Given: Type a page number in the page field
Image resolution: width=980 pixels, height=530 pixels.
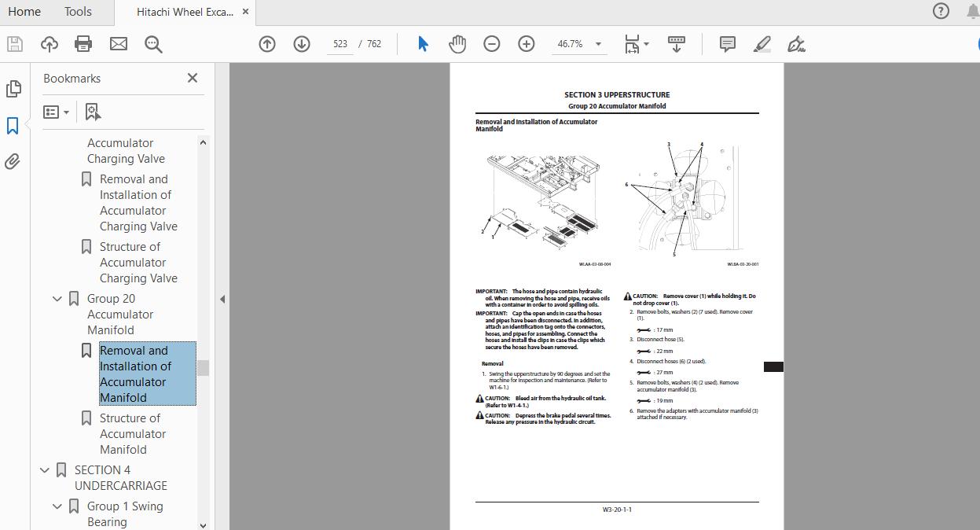Looking at the screenshot, I should pos(340,44).
